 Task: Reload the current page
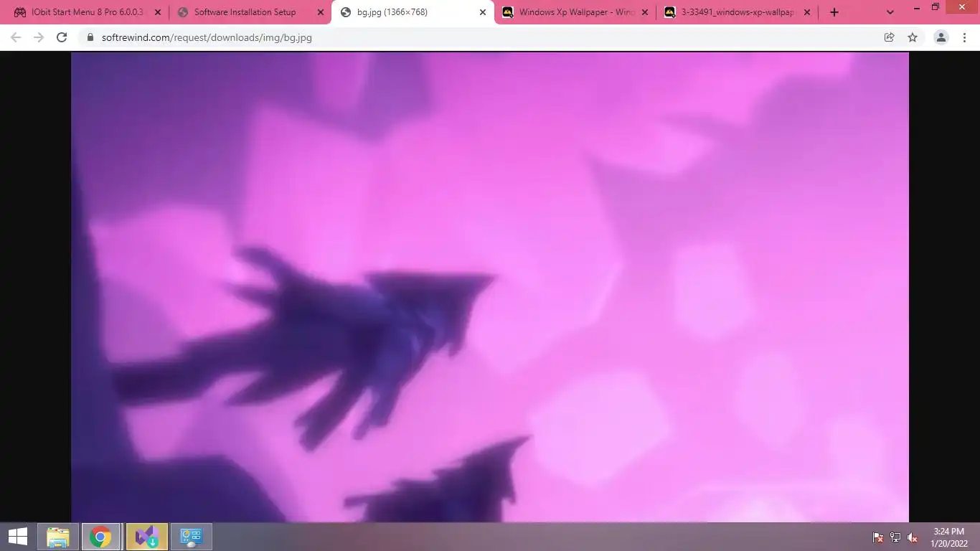pyautogui.click(x=62, y=37)
